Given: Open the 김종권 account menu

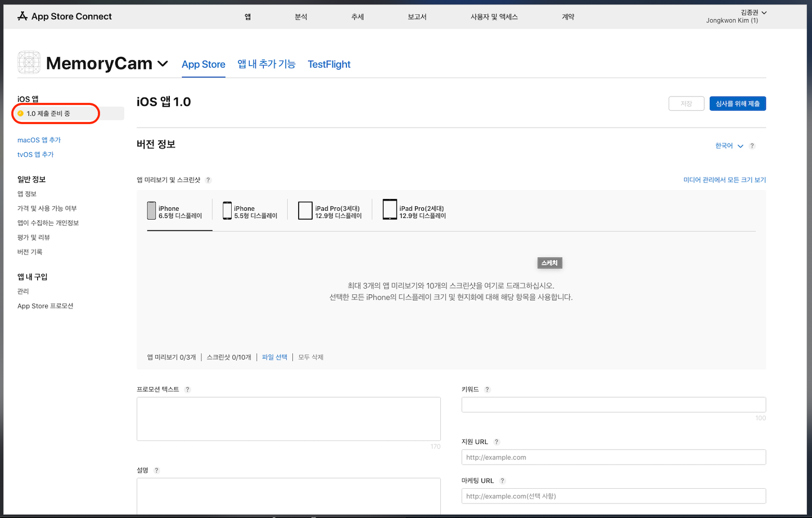Looking at the screenshot, I should [x=754, y=12].
